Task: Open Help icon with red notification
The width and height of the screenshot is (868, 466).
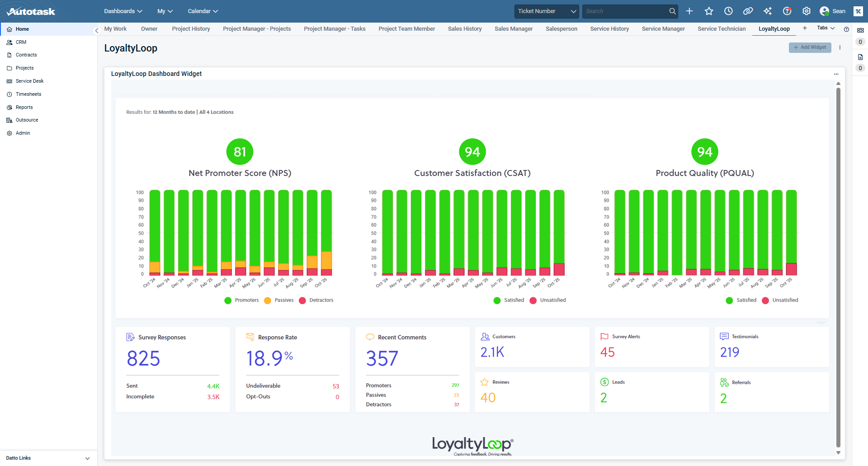Action: (x=787, y=11)
